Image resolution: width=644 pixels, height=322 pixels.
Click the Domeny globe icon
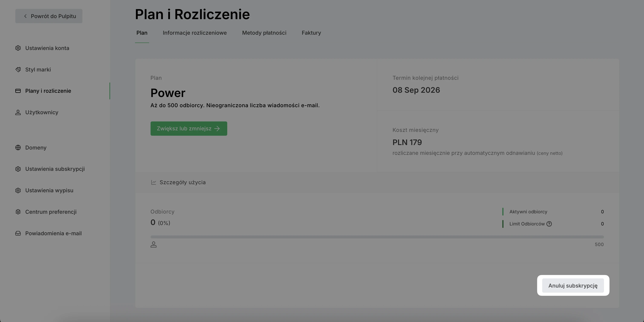pyautogui.click(x=18, y=148)
